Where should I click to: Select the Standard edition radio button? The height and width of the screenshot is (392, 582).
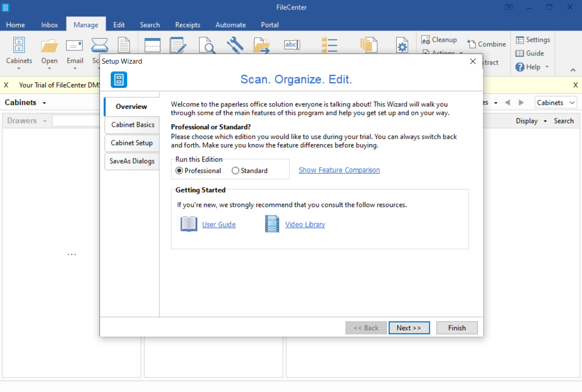(x=235, y=171)
